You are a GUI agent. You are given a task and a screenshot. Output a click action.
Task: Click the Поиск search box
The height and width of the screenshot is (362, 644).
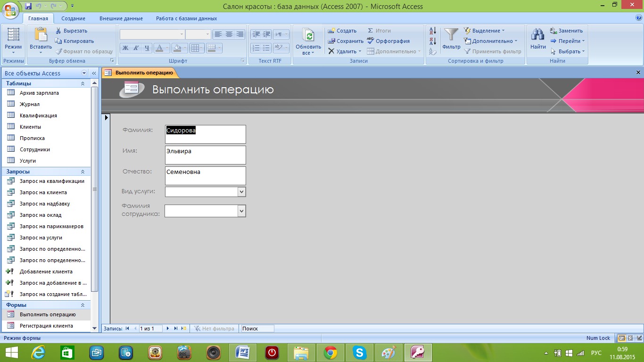pyautogui.click(x=257, y=329)
